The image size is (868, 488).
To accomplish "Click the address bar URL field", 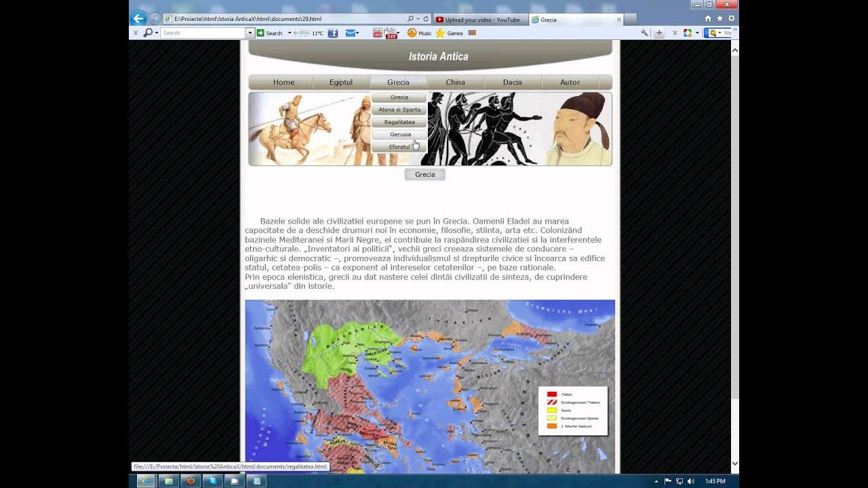I will [285, 19].
